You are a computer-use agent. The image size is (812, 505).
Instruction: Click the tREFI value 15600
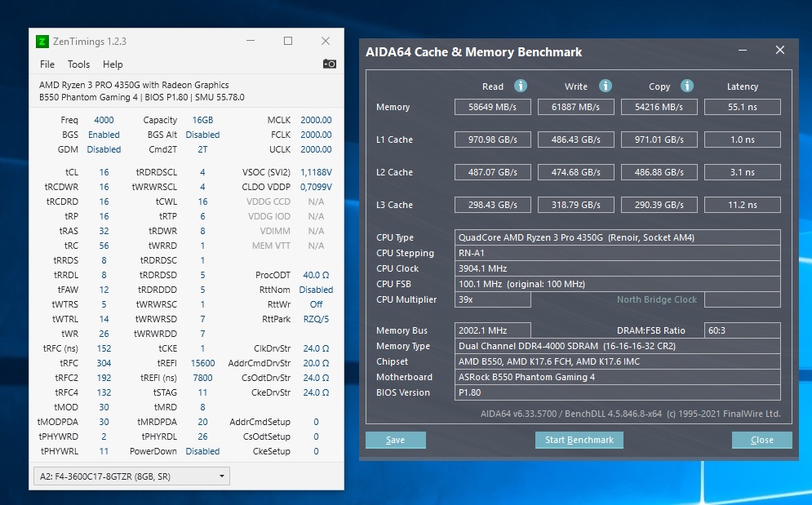[x=202, y=363]
